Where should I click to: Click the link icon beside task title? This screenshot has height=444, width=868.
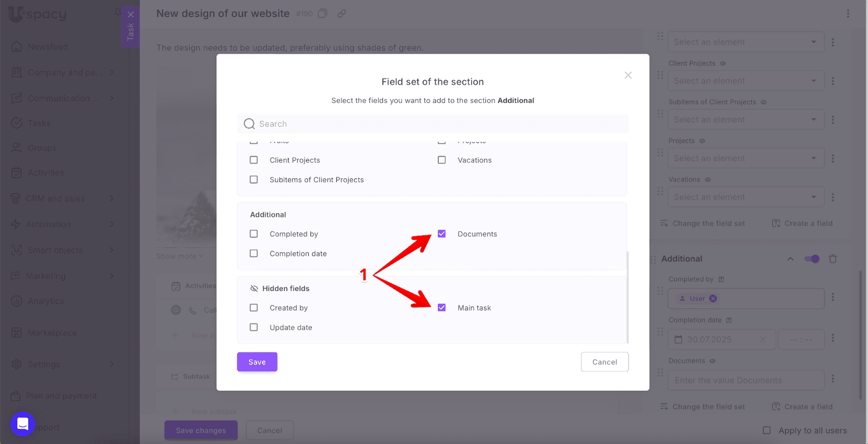point(342,14)
